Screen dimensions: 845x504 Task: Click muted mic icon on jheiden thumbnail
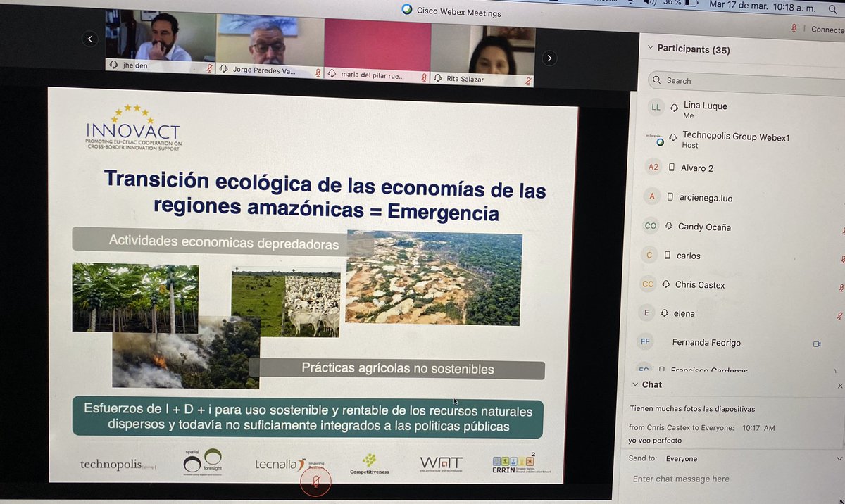[209, 69]
